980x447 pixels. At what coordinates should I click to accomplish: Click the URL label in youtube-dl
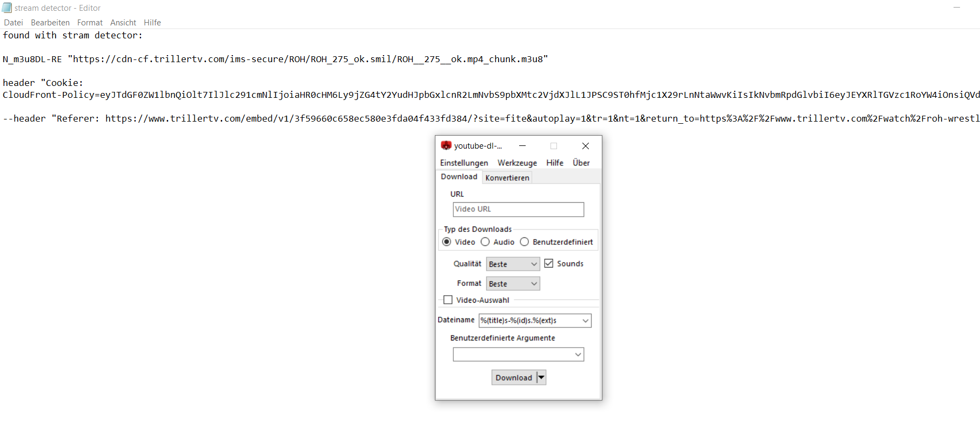click(457, 194)
